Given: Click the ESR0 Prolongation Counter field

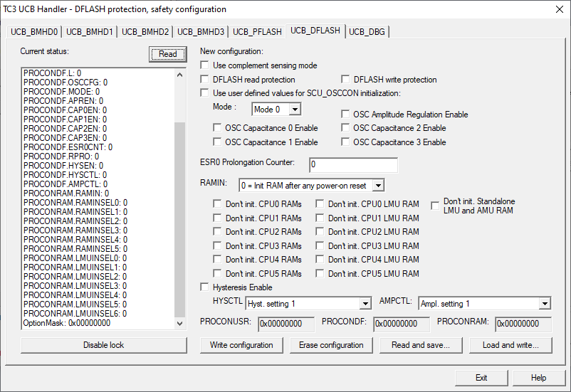Looking at the screenshot, I should pyautogui.click(x=353, y=164).
